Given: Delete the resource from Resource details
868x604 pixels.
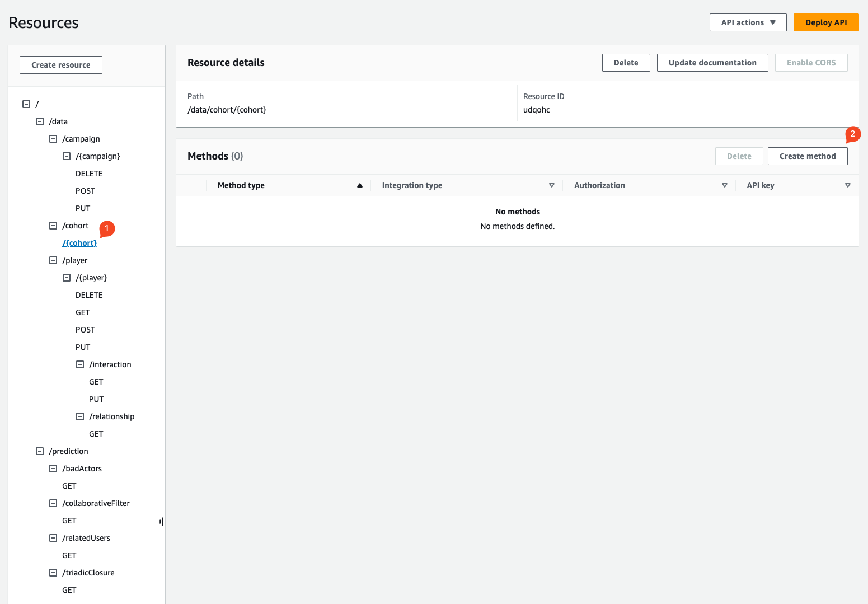Looking at the screenshot, I should tap(626, 63).
